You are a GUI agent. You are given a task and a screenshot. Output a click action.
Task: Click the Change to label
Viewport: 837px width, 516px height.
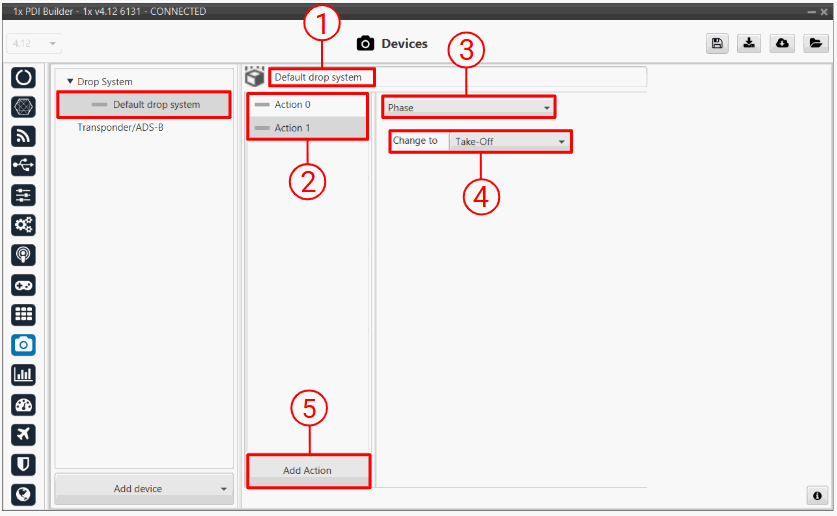point(415,141)
